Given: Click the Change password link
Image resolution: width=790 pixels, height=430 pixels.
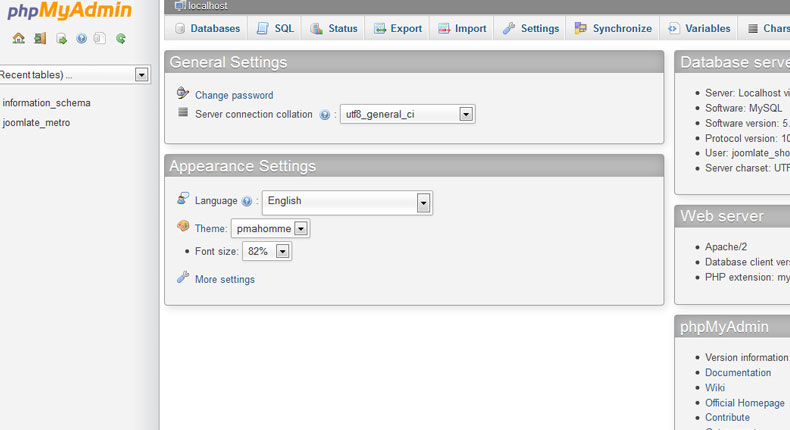Looking at the screenshot, I should (233, 95).
